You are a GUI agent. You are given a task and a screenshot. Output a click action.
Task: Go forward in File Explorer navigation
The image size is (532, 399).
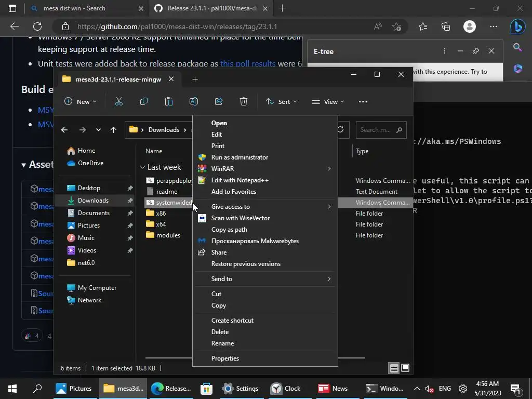pos(82,129)
